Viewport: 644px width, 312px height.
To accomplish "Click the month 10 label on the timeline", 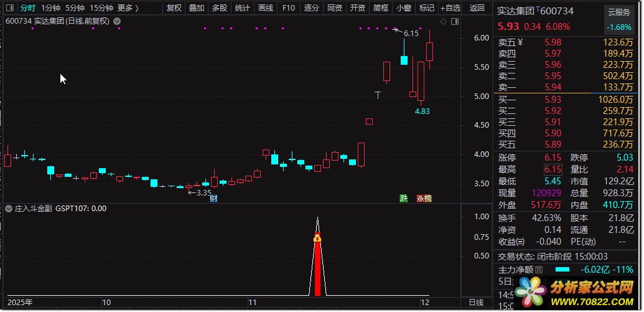I will (106, 303).
